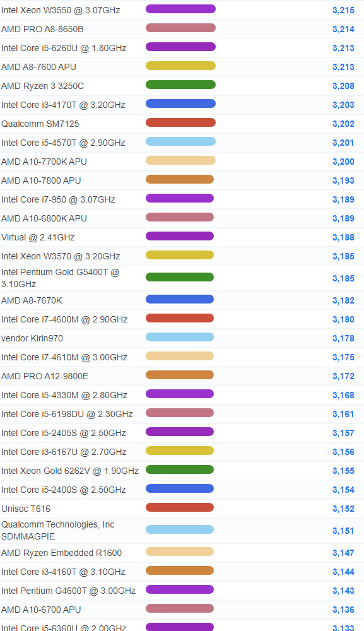364x631 pixels.
Task: Click score 3,208 for Ryzen 3 3250C
Action: (343, 86)
